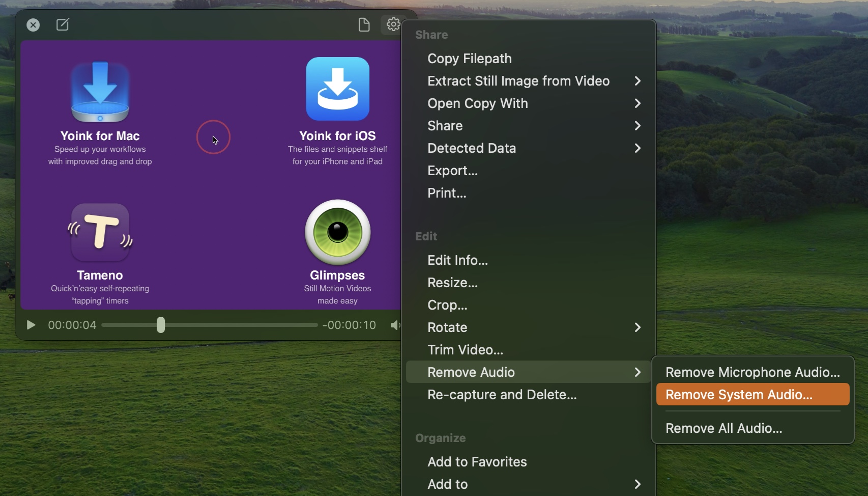Open the Open Copy With submenu
This screenshot has width=868, height=496.
tap(529, 103)
